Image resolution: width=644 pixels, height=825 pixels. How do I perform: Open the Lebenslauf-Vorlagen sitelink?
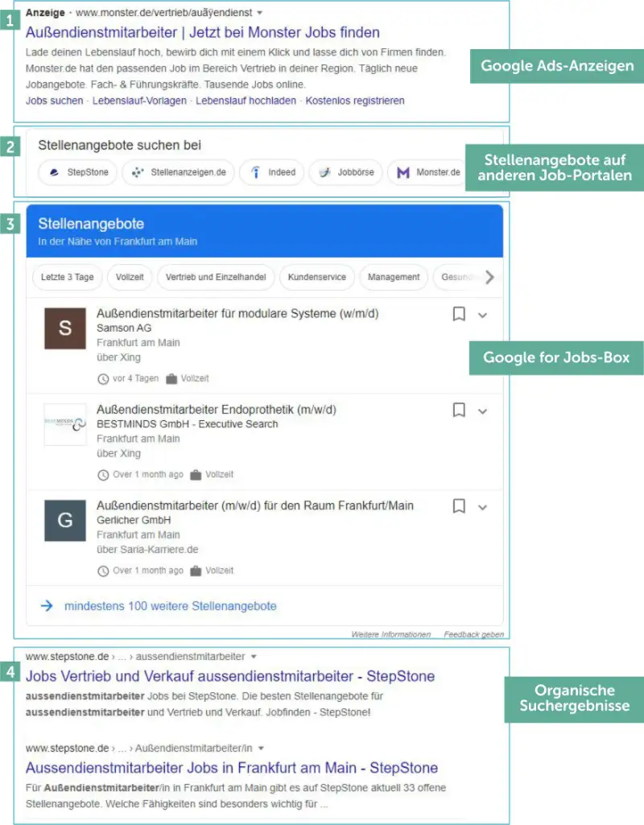pyautogui.click(x=139, y=101)
